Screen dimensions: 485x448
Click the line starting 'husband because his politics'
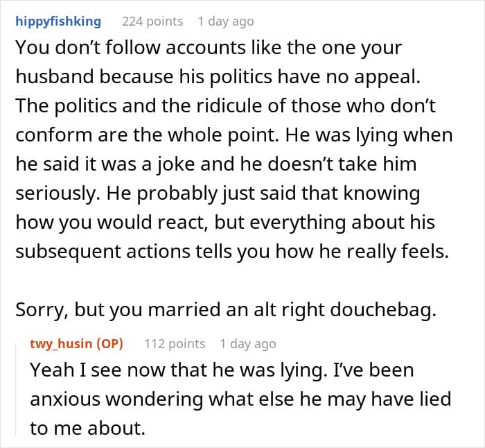click(227, 77)
